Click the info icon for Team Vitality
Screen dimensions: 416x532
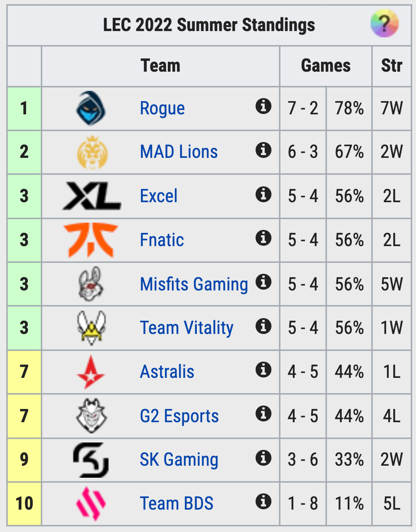[263, 326]
